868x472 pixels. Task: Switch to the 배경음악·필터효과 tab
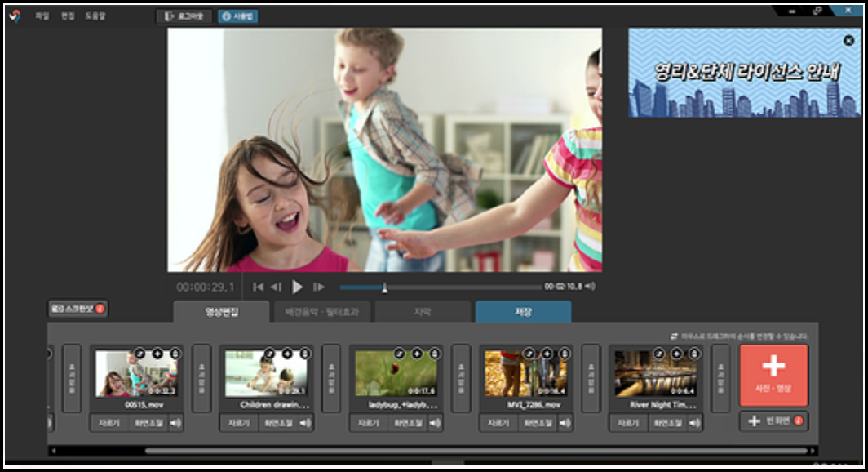pyautogui.click(x=322, y=312)
